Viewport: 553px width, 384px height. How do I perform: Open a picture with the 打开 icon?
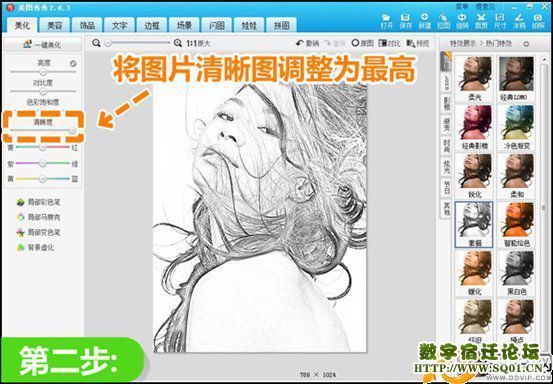coord(387,21)
